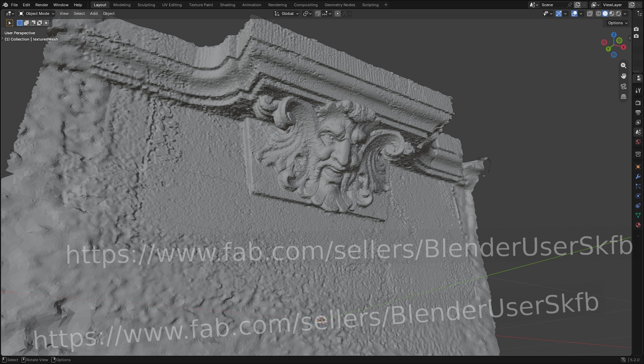The width and height of the screenshot is (644, 364).
Task: Click the Zoom viewport magnifier icon
Action: pyautogui.click(x=623, y=65)
